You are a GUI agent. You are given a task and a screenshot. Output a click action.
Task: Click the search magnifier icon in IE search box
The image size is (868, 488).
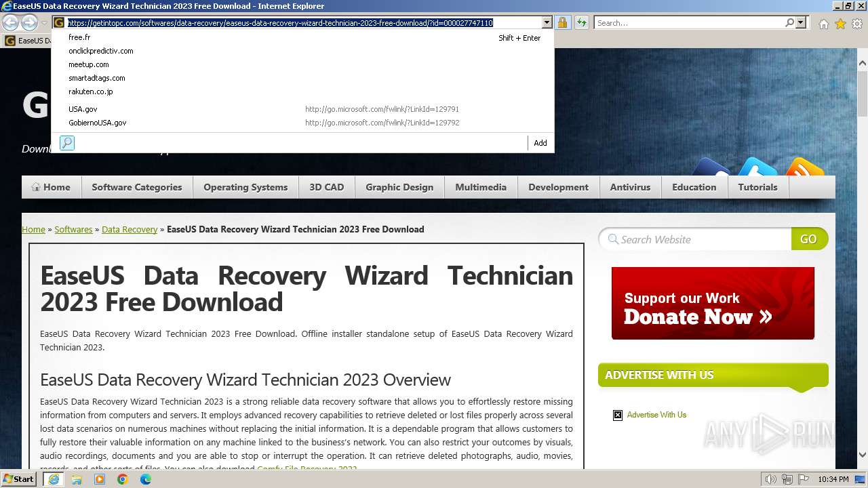pos(789,23)
